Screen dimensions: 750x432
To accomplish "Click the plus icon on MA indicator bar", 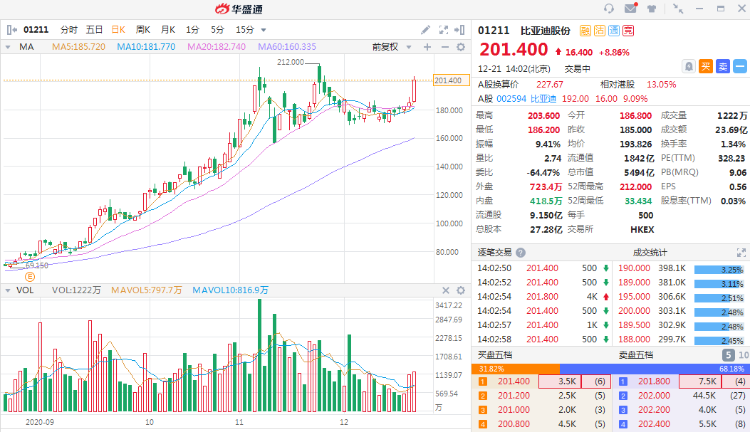I will 425,46.
